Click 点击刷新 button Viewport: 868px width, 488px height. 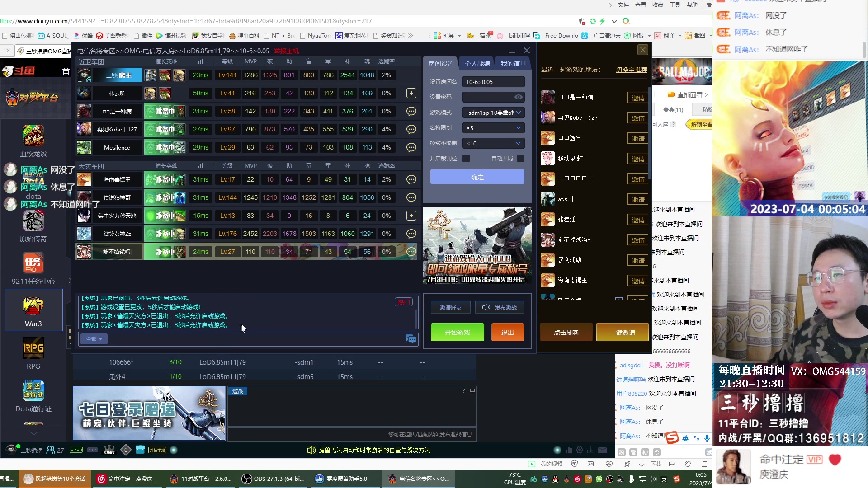pos(566,333)
